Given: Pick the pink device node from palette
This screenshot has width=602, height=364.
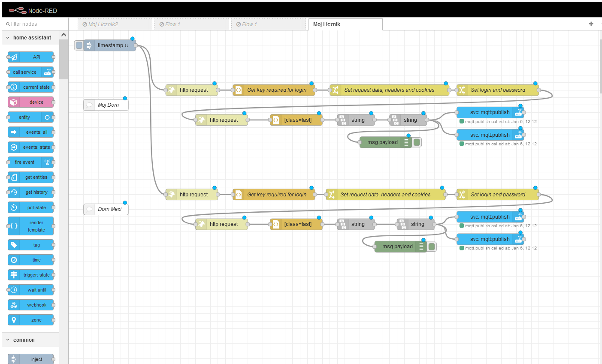Looking at the screenshot, I should (30, 102).
